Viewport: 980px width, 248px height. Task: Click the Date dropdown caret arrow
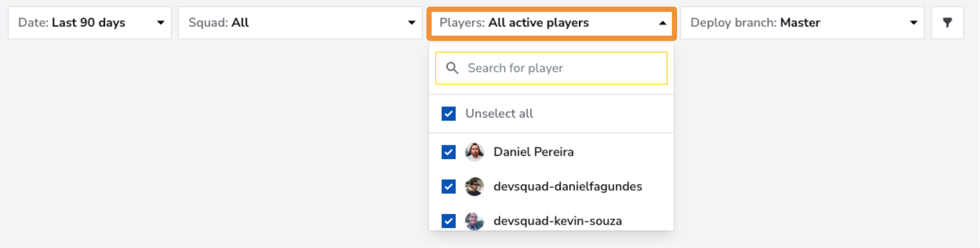(x=161, y=23)
